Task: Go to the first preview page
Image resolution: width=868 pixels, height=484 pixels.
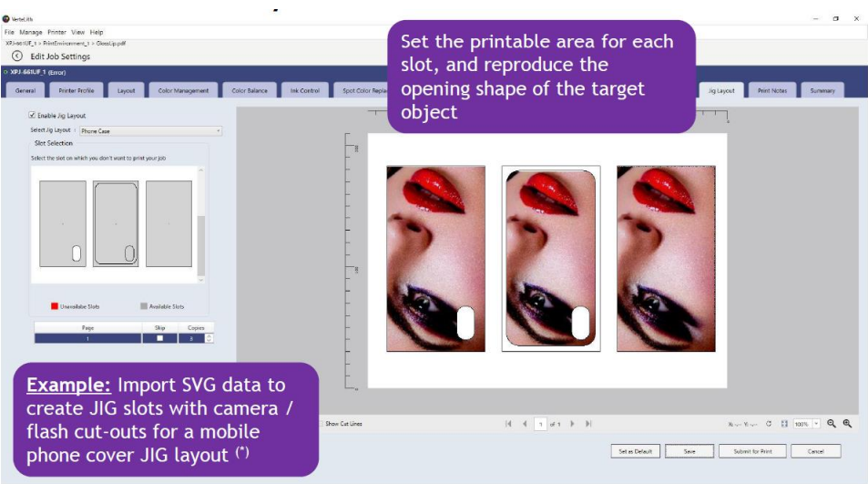Action: click(508, 424)
